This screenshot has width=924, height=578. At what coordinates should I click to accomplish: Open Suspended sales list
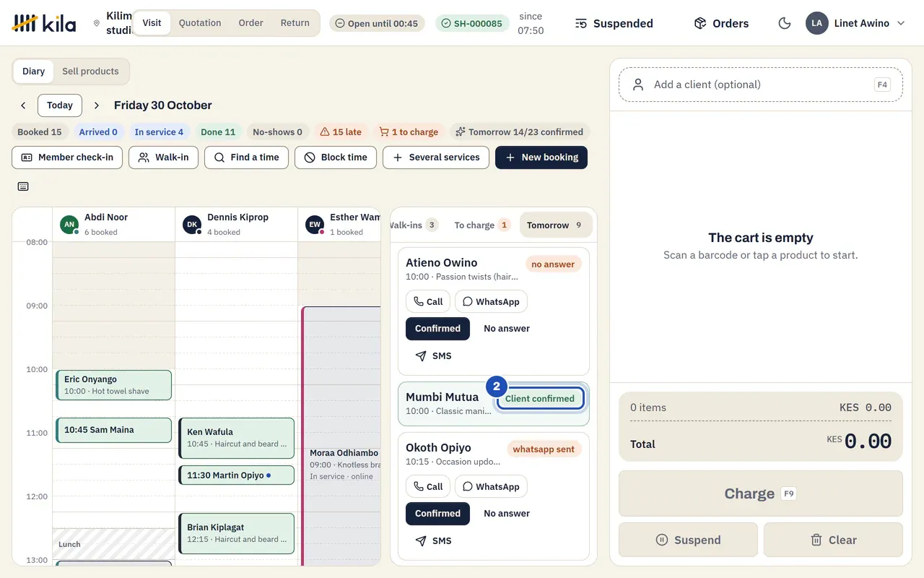click(614, 23)
